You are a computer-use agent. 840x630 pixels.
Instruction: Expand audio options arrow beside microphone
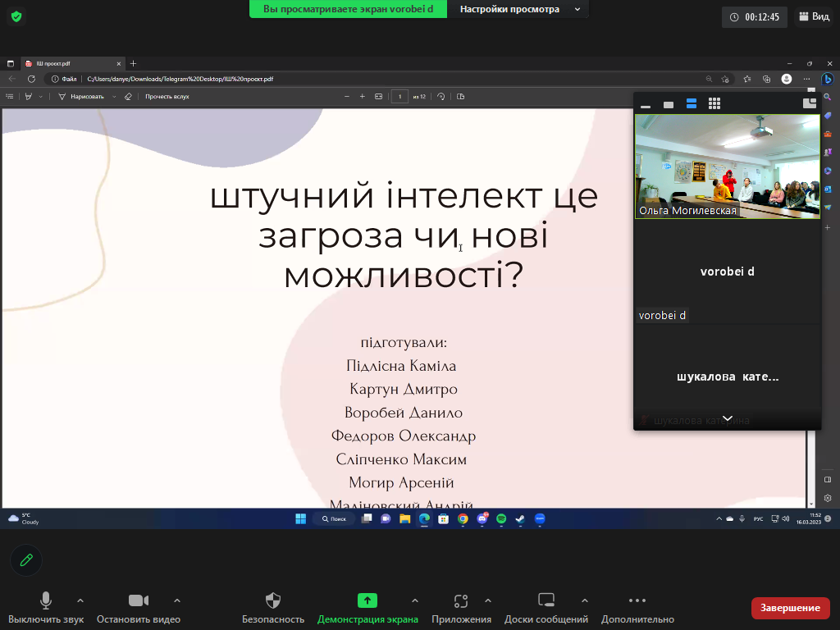80,600
